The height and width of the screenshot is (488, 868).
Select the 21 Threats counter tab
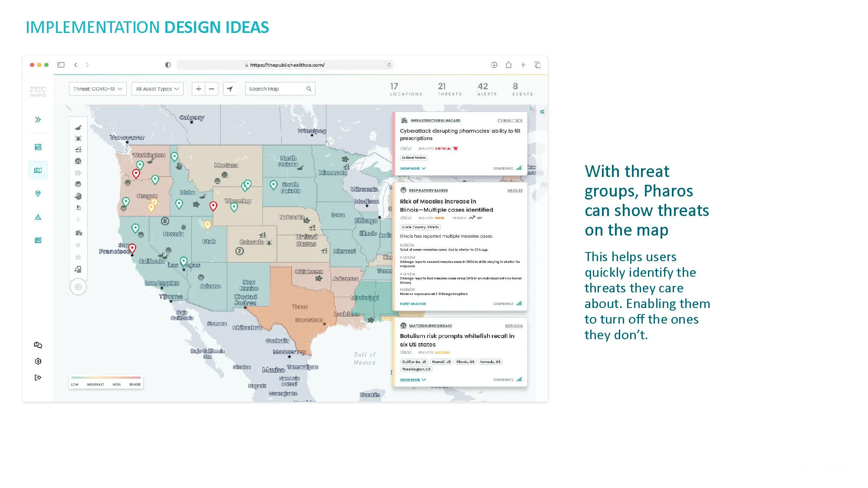[449, 89]
